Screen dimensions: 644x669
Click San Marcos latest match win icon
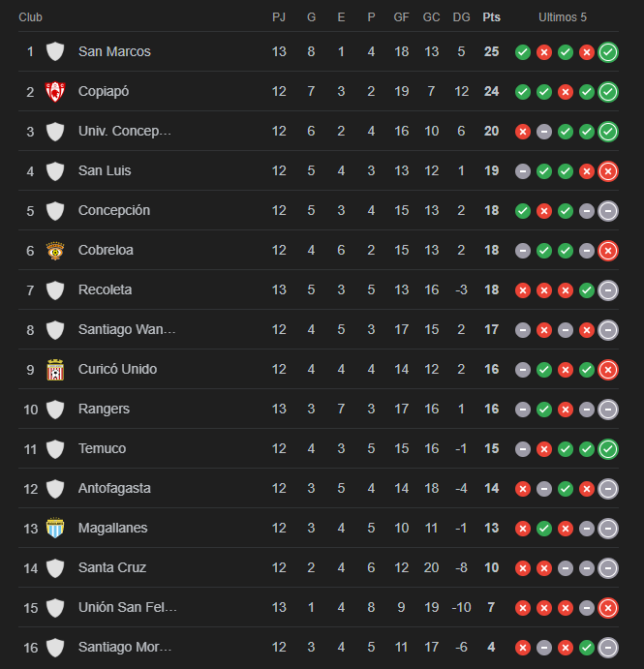[608, 52]
